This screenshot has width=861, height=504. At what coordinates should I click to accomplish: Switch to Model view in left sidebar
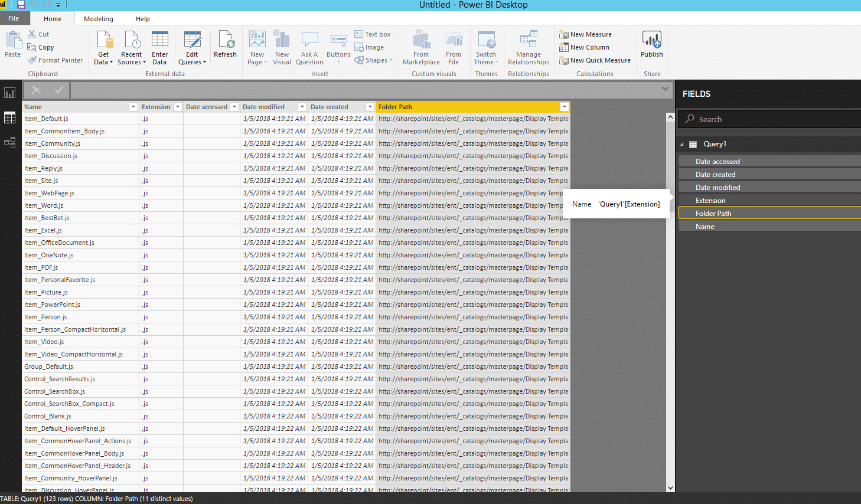coord(10,142)
